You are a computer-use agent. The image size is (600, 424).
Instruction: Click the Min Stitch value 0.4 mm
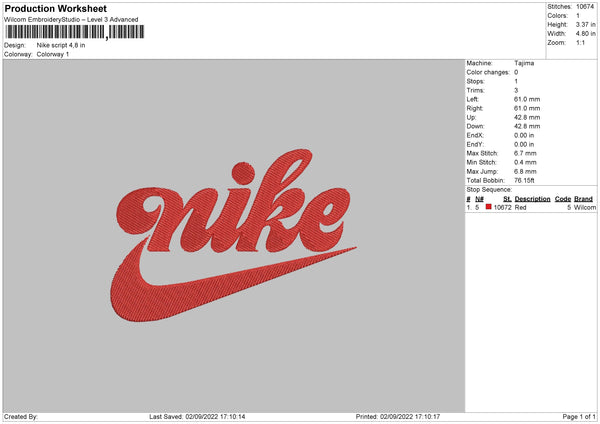click(525, 162)
